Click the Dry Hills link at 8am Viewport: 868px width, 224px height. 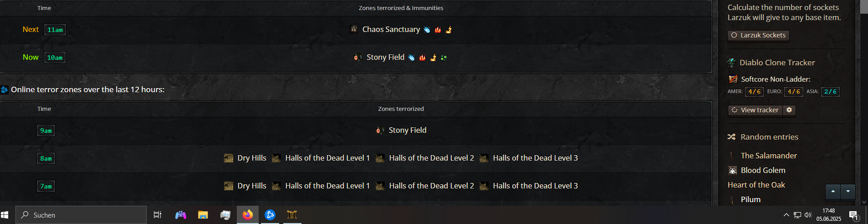252,158
